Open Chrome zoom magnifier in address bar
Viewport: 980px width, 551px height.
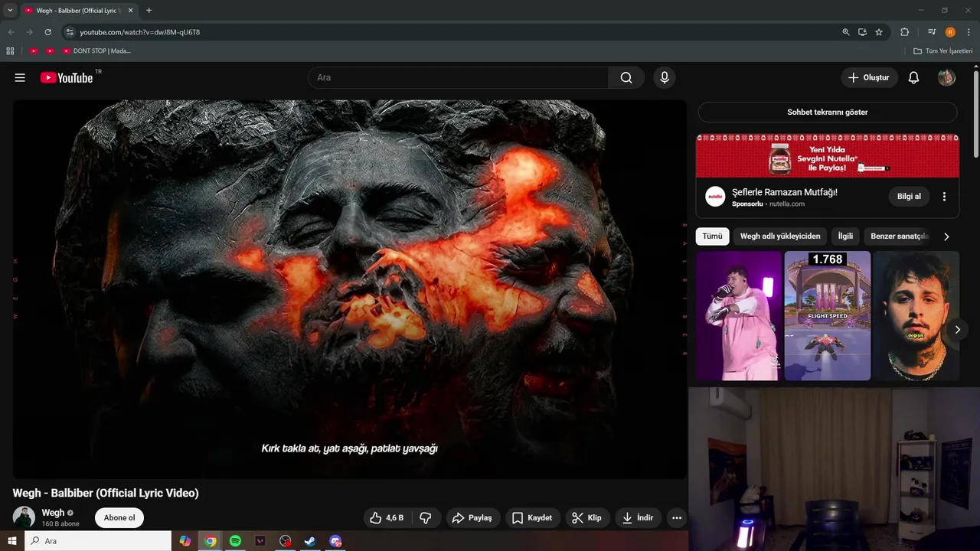846,32
